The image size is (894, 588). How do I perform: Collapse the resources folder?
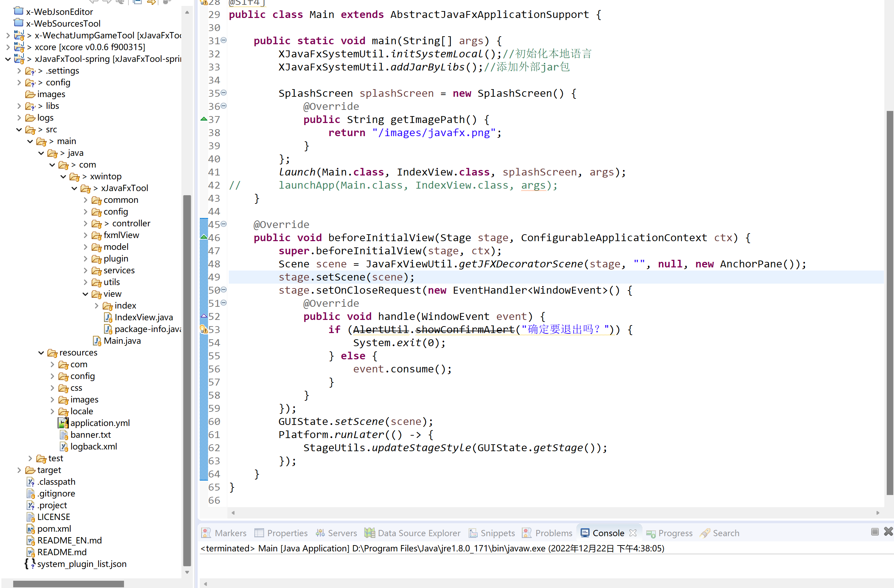pyautogui.click(x=41, y=353)
